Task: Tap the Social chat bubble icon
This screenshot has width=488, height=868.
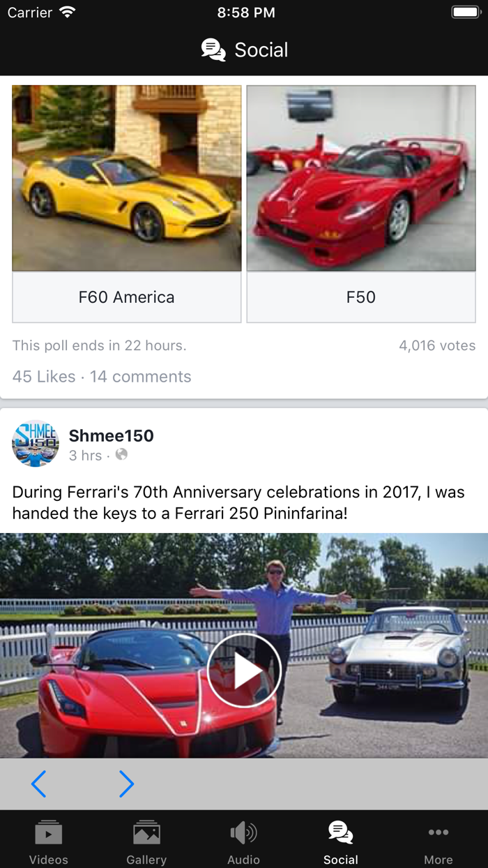Action: click(x=340, y=832)
